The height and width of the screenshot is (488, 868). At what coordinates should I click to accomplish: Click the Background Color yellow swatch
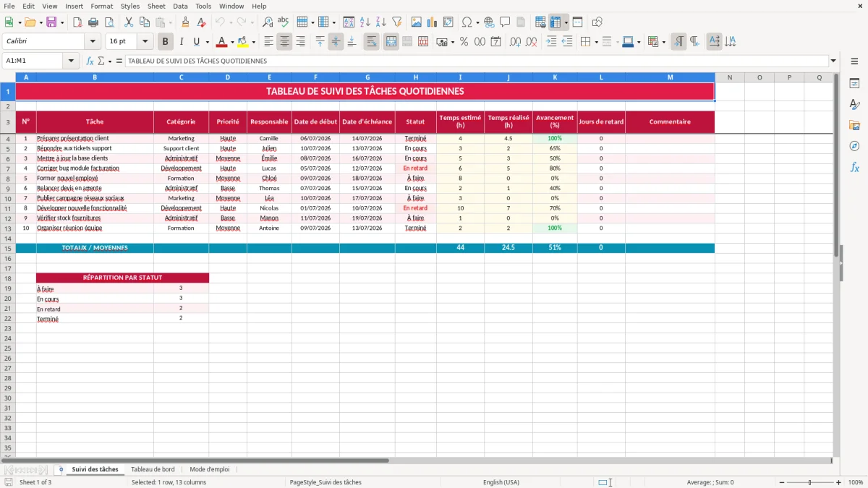243,42
